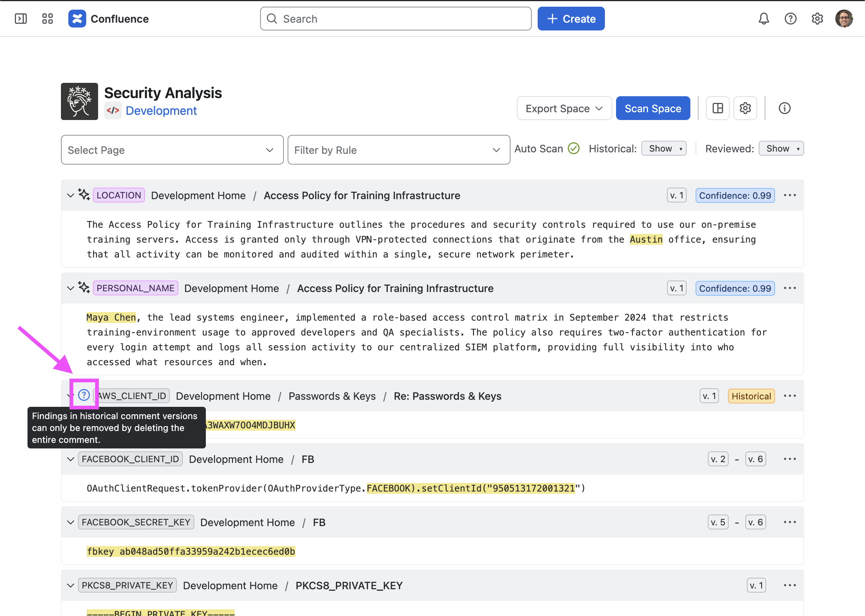Open more actions for LOCATION finding
Screen dimensions: 865x616
point(790,195)
